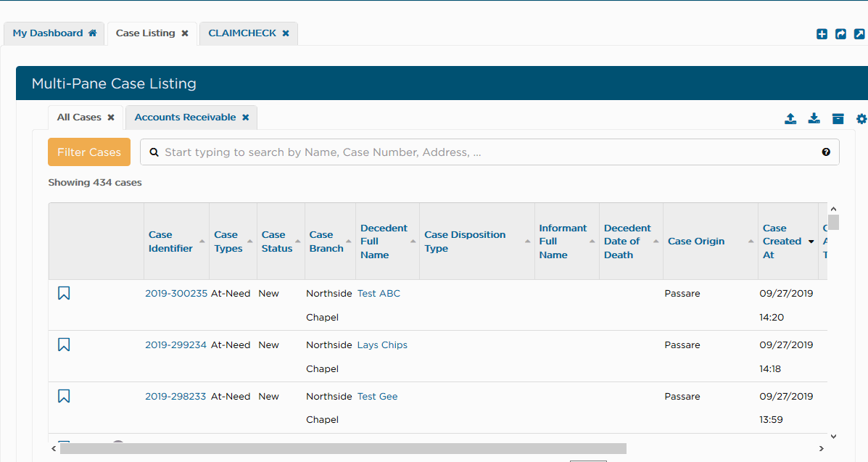Click the pop-out diagonal arrow icon
868x462 pixels.
(859, 33)
